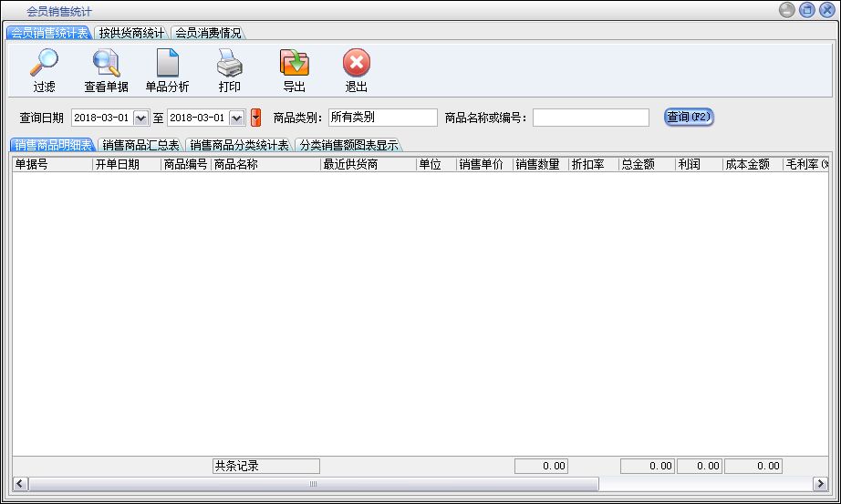Screen dimensions: 841x504
Task: Show 分类销售额图表显示 chart tab
Action: coord(348,145)
